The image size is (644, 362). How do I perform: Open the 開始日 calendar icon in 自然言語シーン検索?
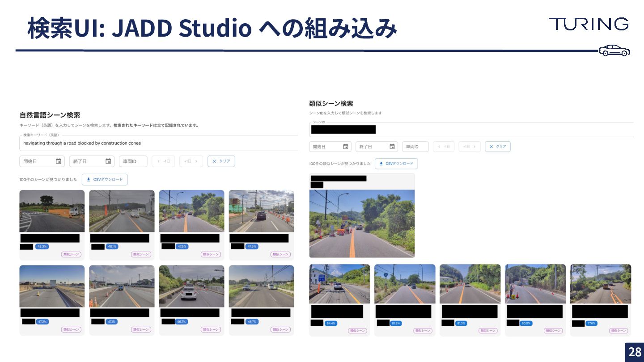(59, 161)
